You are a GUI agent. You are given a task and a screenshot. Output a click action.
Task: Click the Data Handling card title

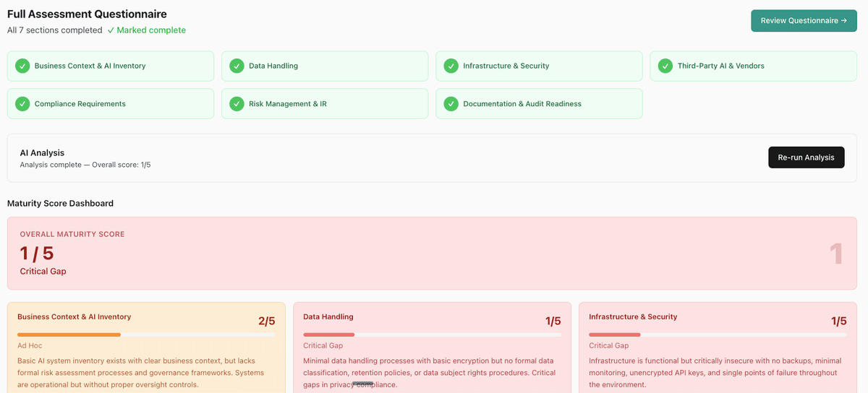coord(328,316)
